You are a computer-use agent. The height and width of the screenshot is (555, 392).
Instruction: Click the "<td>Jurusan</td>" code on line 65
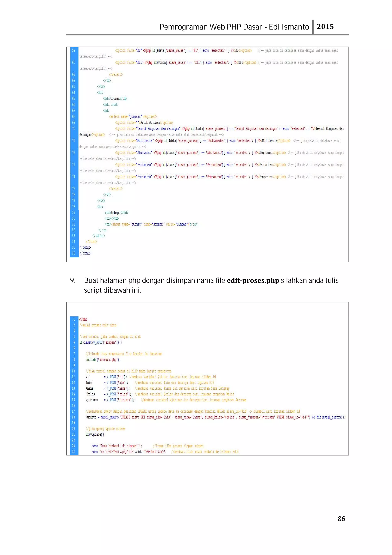point(115,98)
